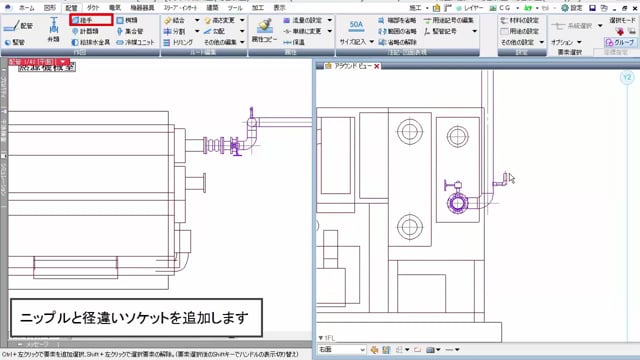
Task: Select the 弁類 valve tool
Action: click(x=53, y=30)
